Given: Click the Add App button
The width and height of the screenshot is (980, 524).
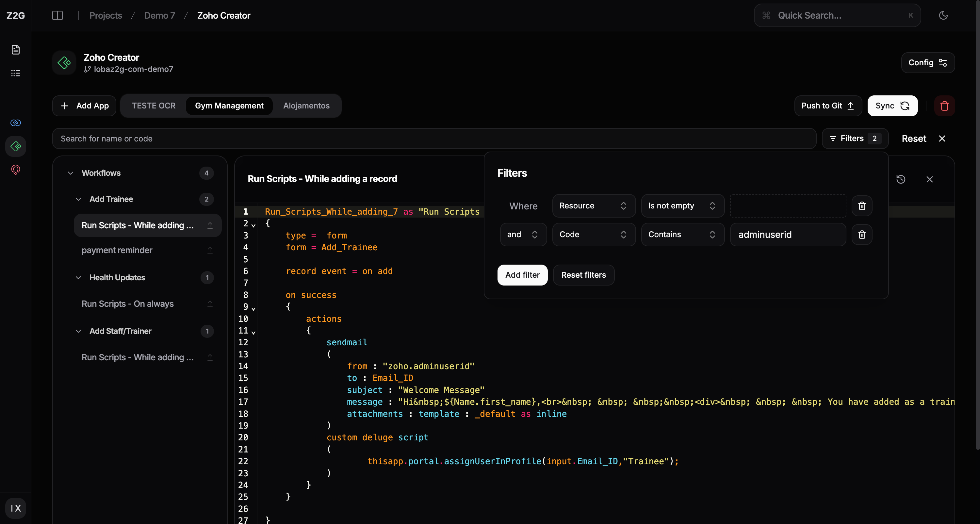Looking at the screenshot, I should pos(84,106).
